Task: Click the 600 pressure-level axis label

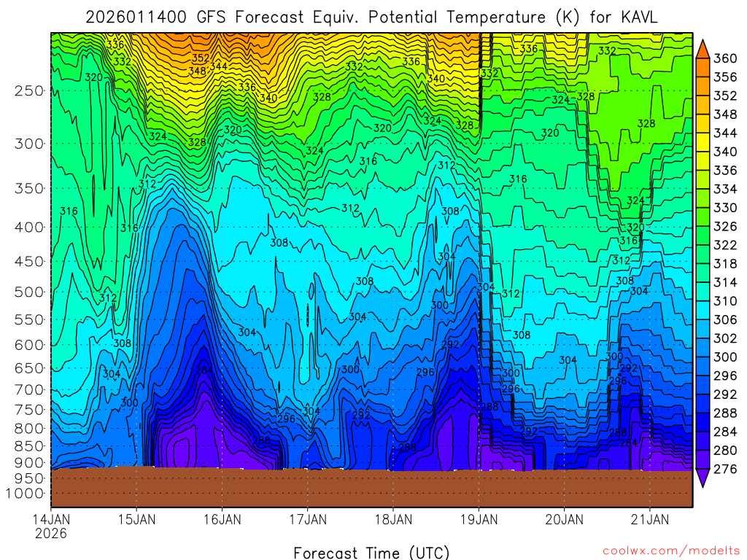Action: 28,345
